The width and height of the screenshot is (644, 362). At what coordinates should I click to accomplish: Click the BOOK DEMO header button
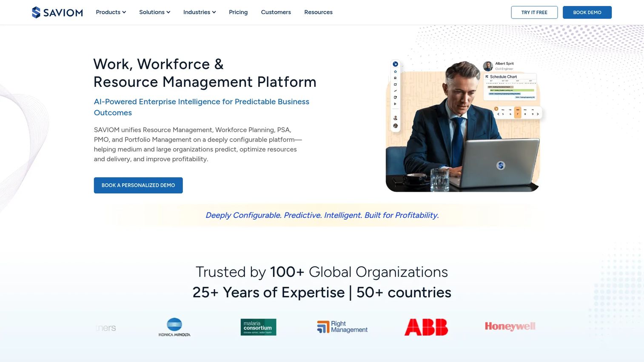coord(587,12)
